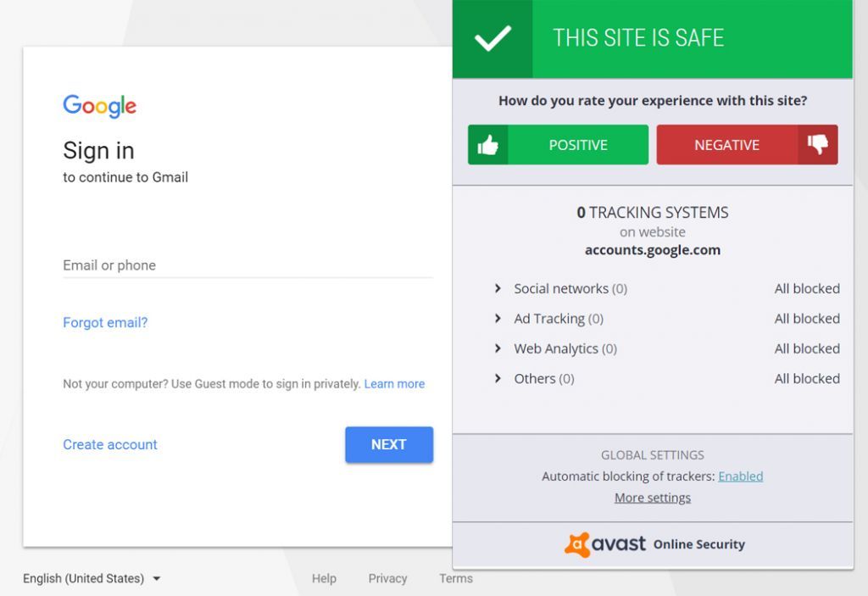Viewport: 868px width, 596px height.
Task: Expand the Web Analytics category
Action: [498, 348]
